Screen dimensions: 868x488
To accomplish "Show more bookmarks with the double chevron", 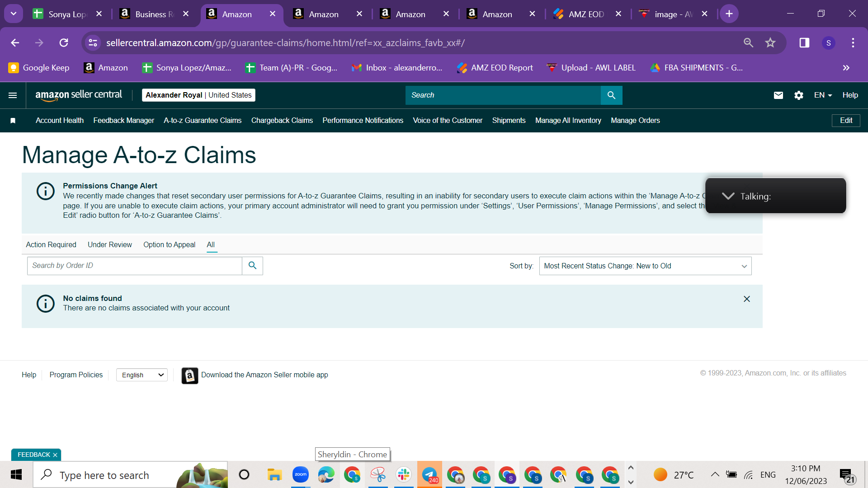I will [846, 68].
